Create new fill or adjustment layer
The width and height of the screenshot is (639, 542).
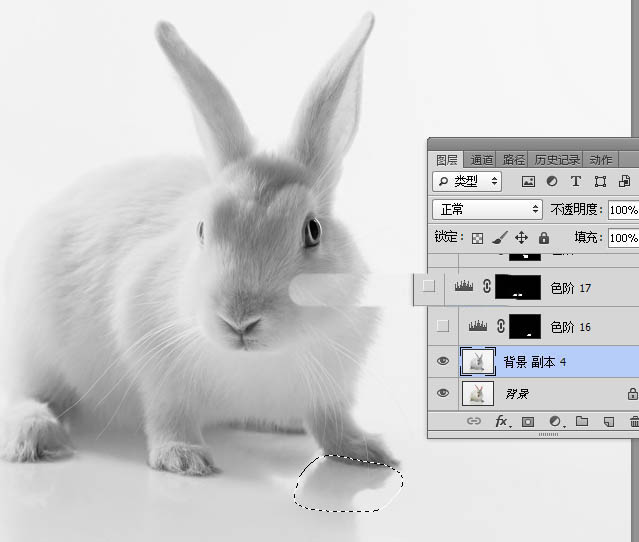tap(555, 421)
